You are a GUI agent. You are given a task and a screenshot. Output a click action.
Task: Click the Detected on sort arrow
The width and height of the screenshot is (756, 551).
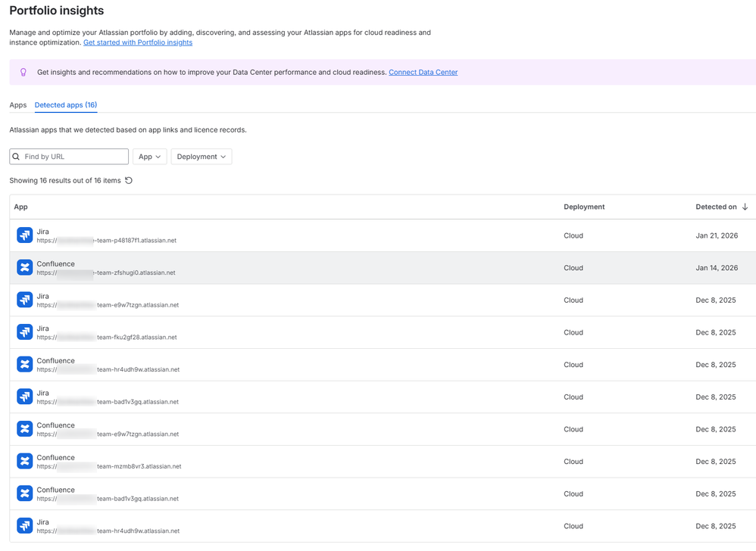click(x=745, y=207)
